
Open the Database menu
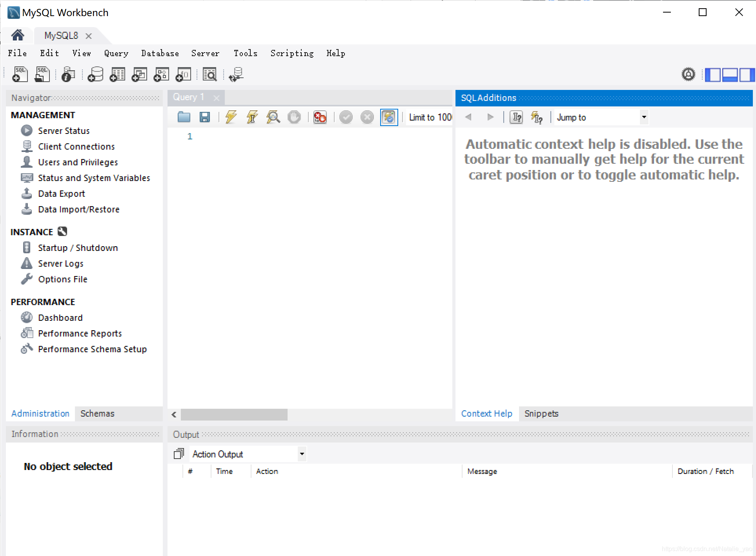pos(160,53)
